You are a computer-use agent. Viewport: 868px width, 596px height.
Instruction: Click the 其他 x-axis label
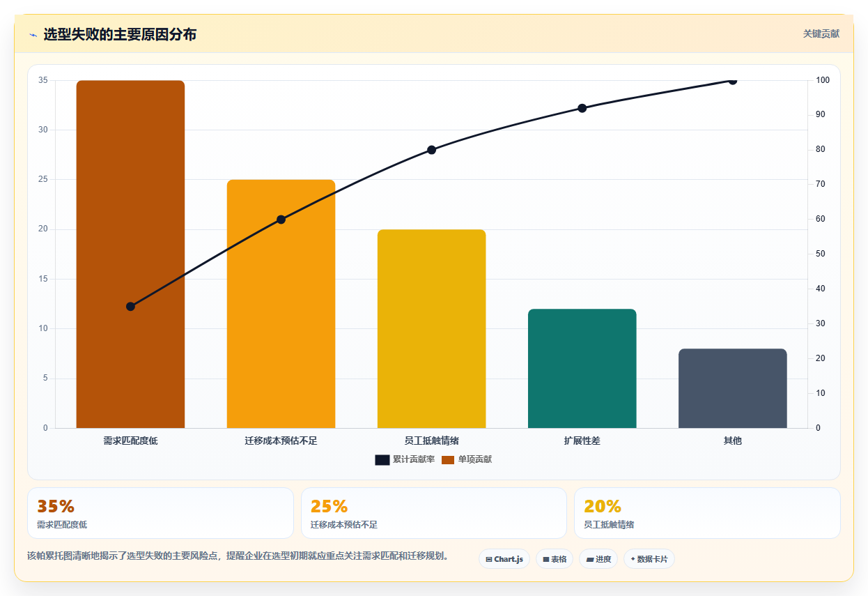pos(732,441)
